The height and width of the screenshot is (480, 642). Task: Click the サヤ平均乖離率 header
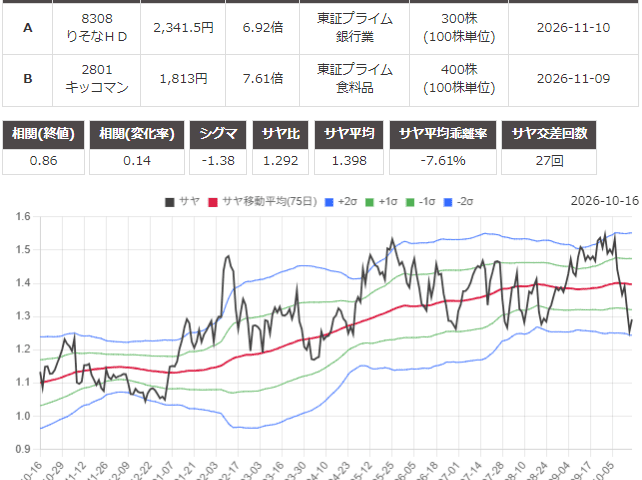pyautogui.click(x=443, y=134)
